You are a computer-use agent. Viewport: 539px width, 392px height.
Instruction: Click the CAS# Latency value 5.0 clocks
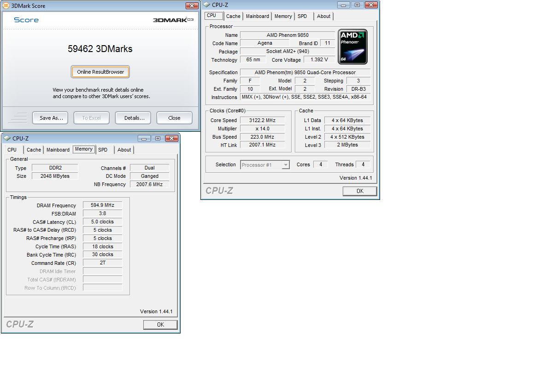[x=102, y=222]
